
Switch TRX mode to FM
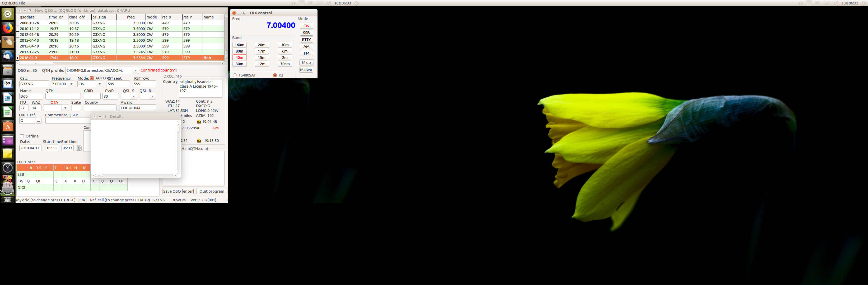(x=306, y=53)
